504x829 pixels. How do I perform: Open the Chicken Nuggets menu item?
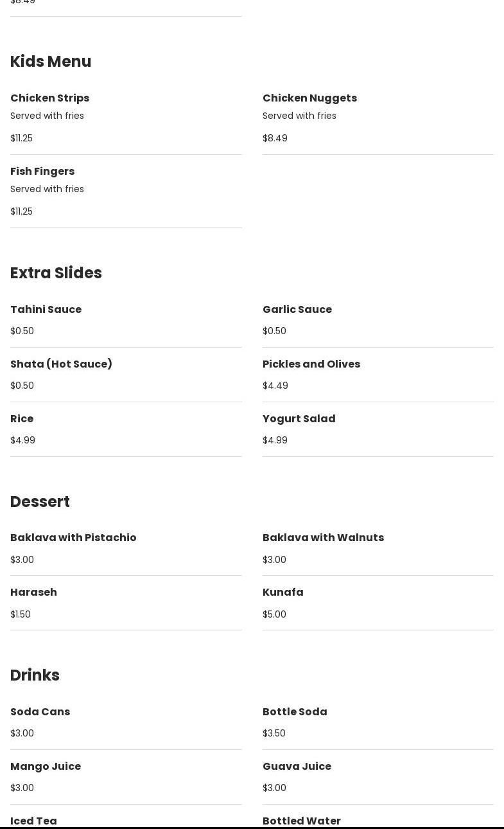(309, 98)
